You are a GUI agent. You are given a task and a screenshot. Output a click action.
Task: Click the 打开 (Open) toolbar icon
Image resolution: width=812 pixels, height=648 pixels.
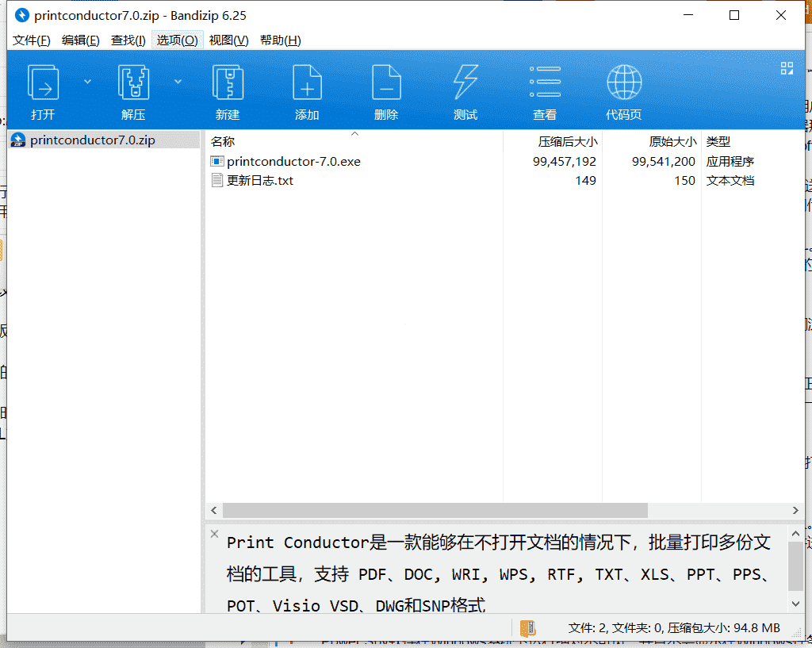pyautogui.click(x=43, y=82)
